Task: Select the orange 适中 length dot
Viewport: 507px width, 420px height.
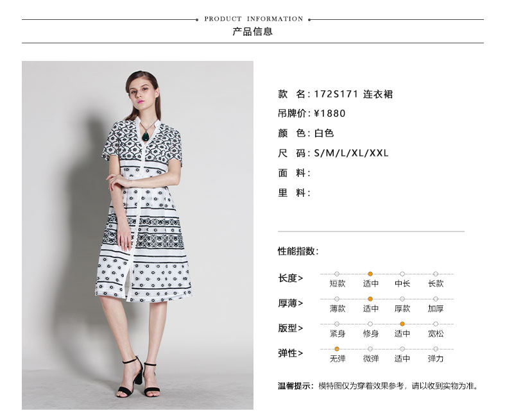Action: [370, 274]
